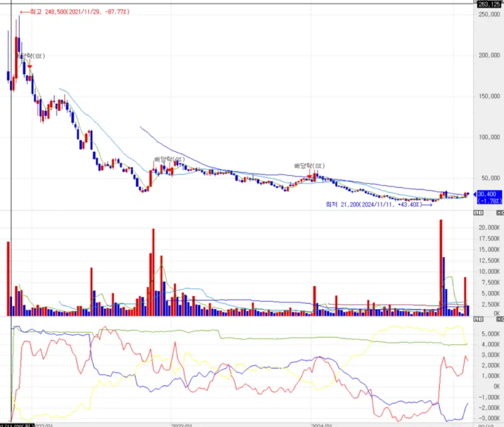The height and width of the screenshot is (427, 504).
Task: Click the 263,125 tag on the price axis
Action: click(488, 4)
